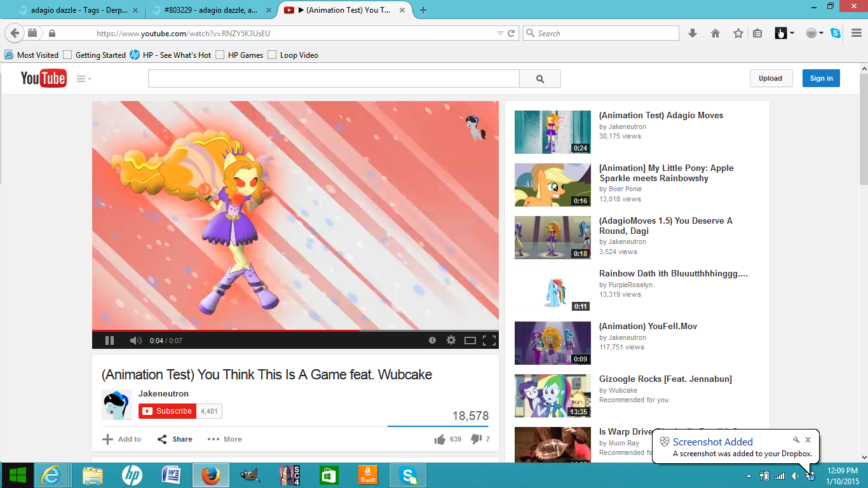
Task: Open Dropbox notification settings wrench
Action: click(796, 440)
